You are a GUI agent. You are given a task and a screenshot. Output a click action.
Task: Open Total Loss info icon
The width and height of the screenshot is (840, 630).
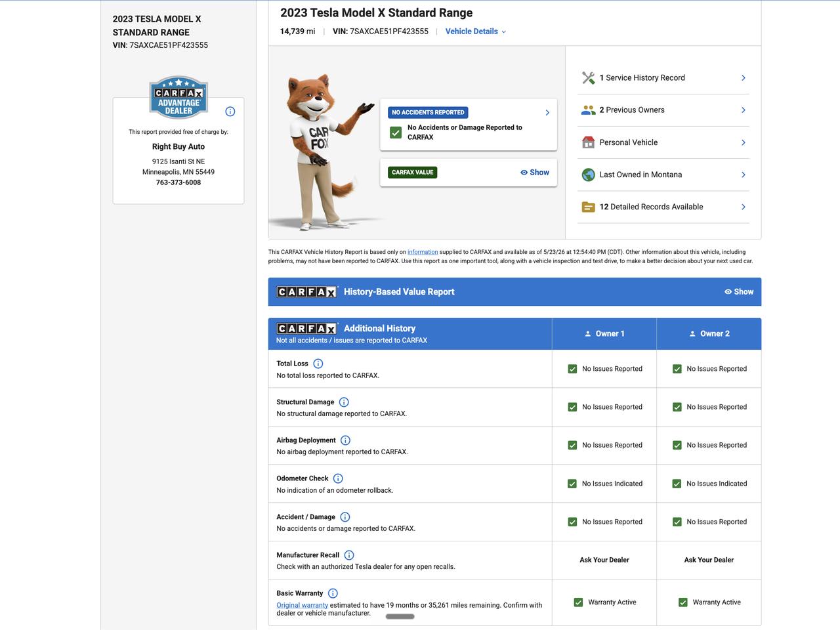click(x=318, y=364)
